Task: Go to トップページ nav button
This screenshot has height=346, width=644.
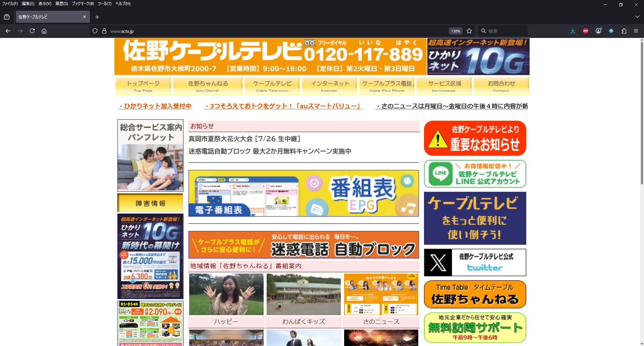Action: click(143, 86)
